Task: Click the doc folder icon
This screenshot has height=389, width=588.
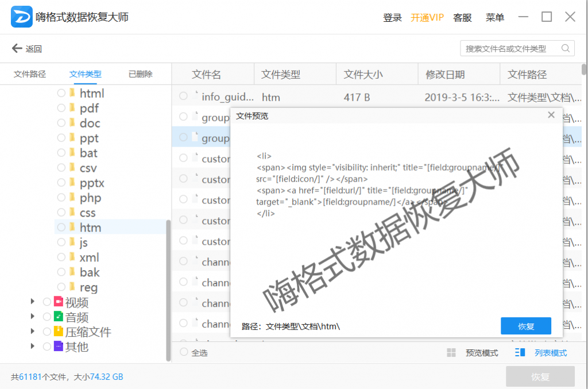Action: click(72, 122)
